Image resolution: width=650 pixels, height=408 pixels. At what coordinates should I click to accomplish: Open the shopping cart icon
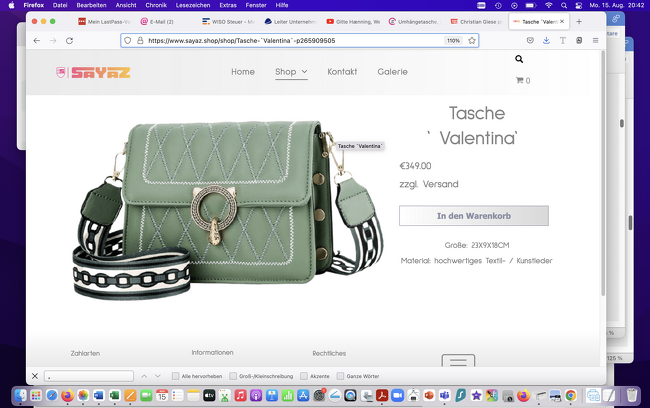coord(519,80)
